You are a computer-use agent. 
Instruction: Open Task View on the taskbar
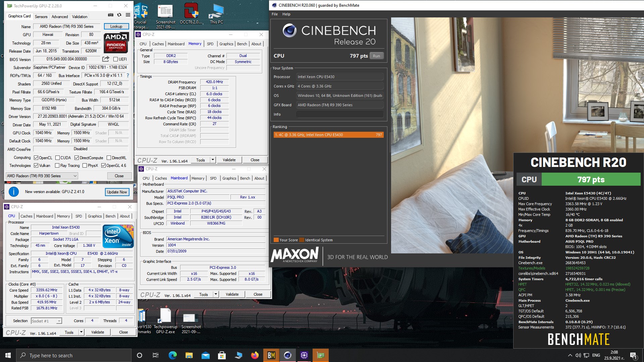[x=156, y=355]
